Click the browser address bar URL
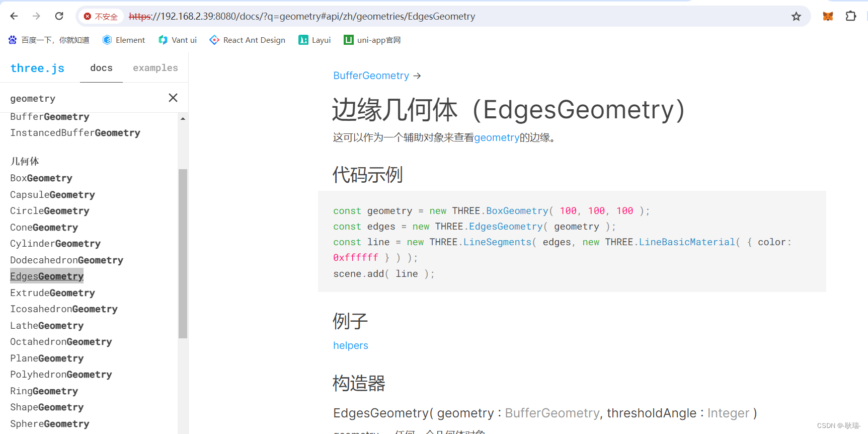868x434 pixels. point(302,17)
